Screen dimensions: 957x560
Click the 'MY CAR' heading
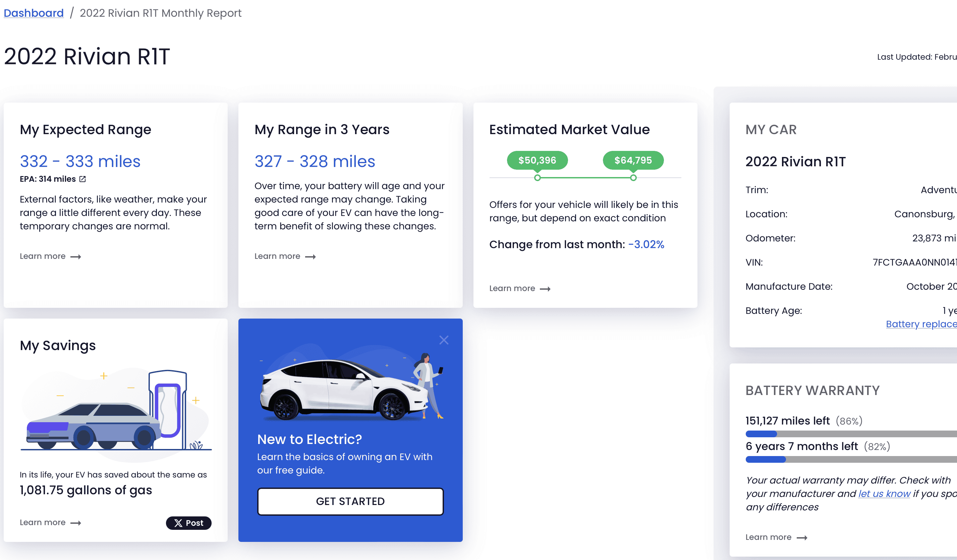pos(771,129)
